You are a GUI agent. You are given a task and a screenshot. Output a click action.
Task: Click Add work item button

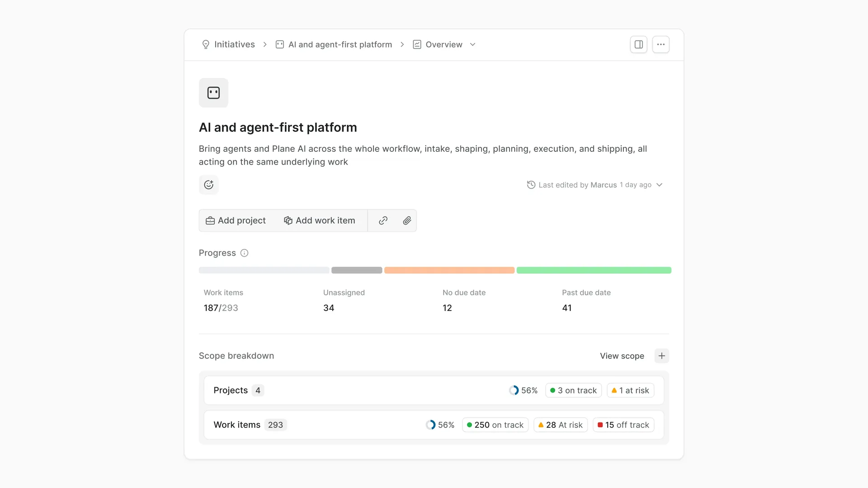[319, 221]
